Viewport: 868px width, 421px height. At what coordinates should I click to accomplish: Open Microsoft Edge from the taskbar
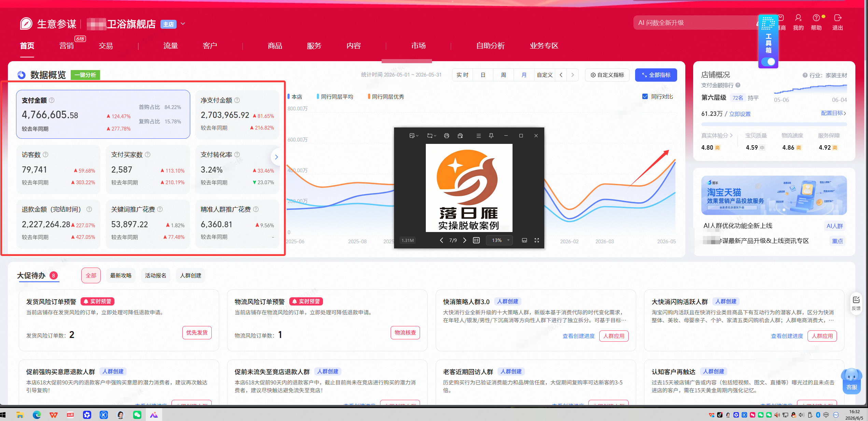(37, 415)
